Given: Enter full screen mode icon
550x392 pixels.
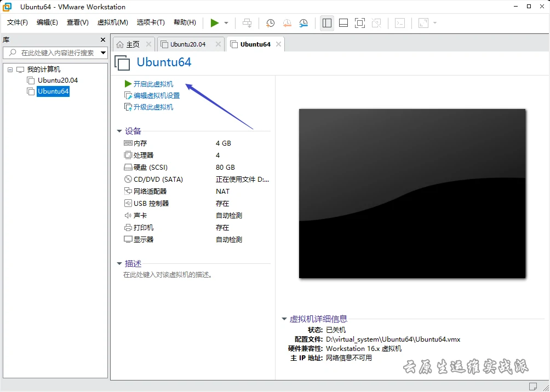Looking at the screenshot, I should pos(360,23).
